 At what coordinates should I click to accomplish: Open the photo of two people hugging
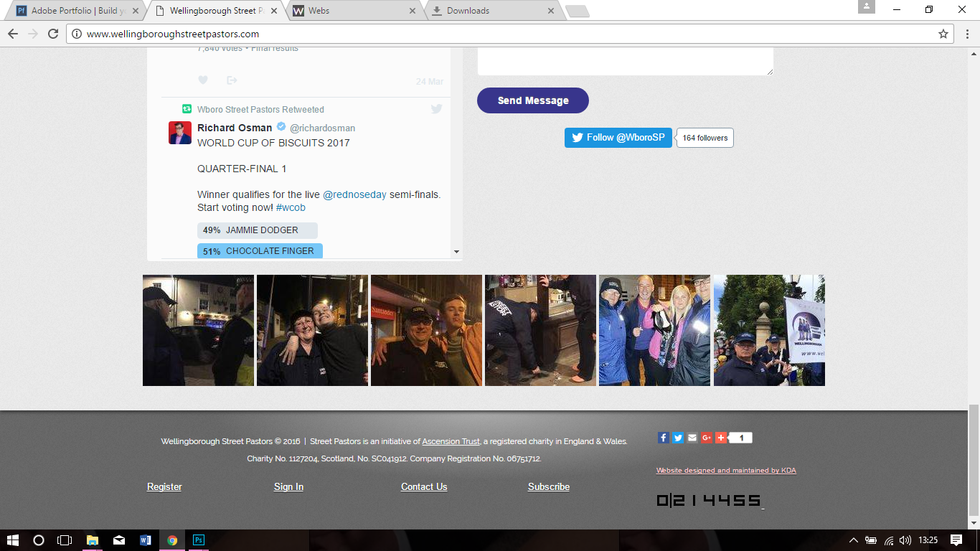(312, 330)
